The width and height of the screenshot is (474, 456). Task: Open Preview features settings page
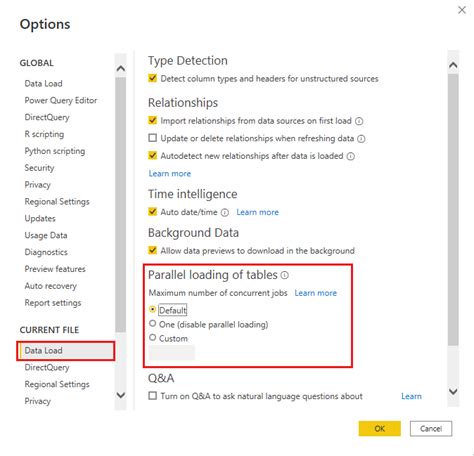(55, 269)
